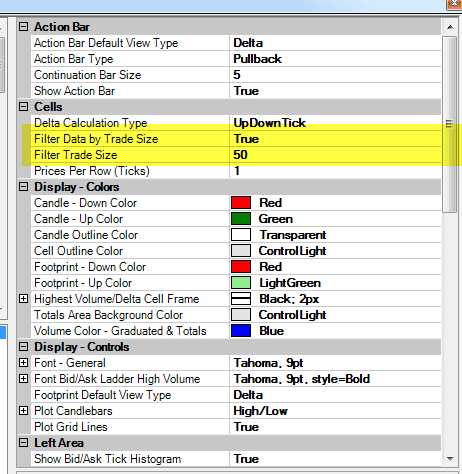Collapse the Left Area category
Screen dimensions: 462x474
point(23,443)
